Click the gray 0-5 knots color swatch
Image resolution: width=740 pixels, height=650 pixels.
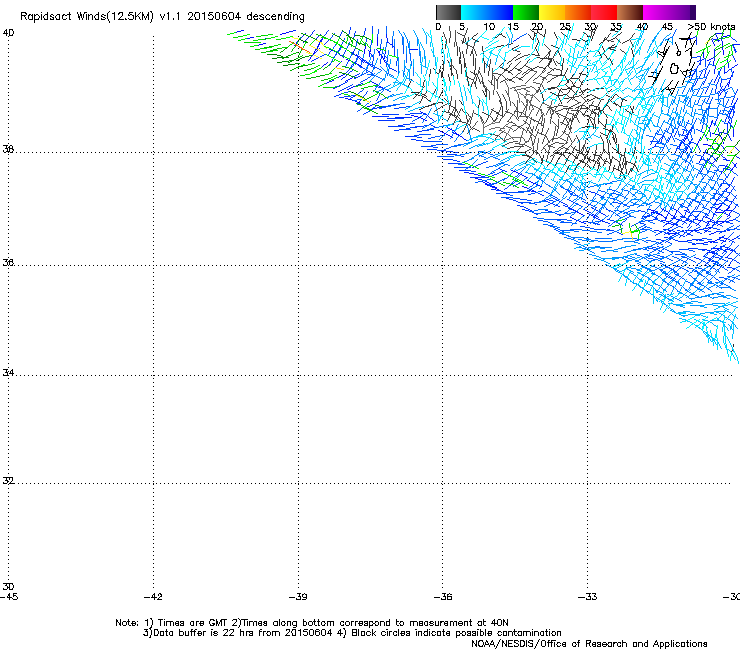pos(448,12)
